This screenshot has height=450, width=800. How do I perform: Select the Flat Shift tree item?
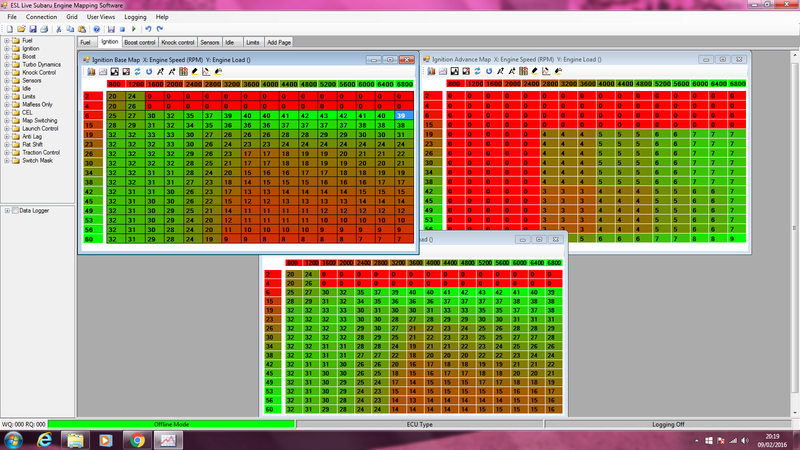click(x=33, y=144)
